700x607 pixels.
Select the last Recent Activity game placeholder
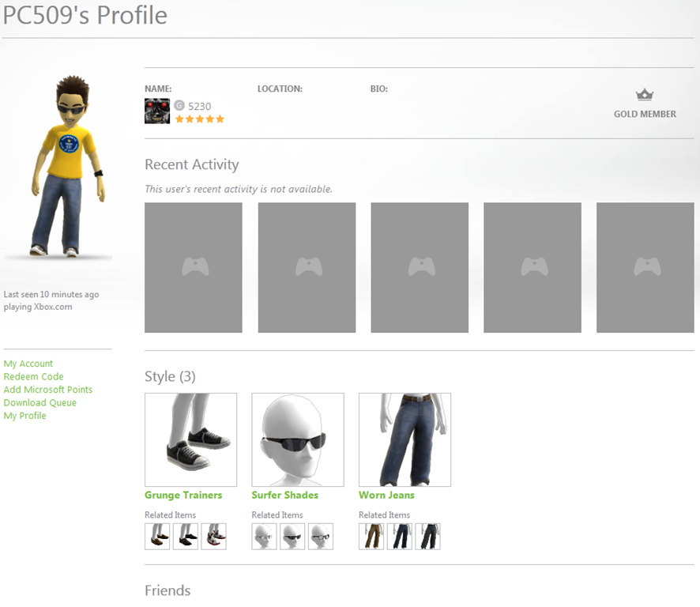(645, 267)
